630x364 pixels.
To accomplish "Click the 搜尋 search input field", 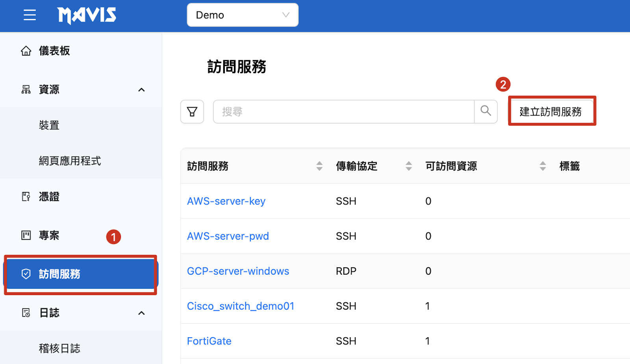I will coord(343,112).
